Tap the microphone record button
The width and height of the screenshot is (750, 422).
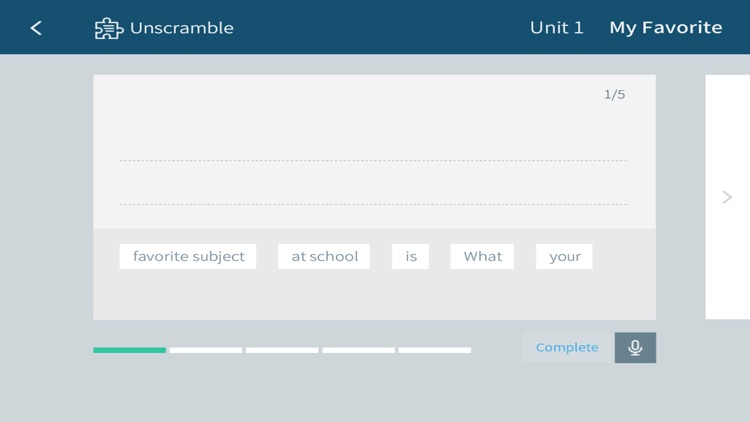point(635,347)
